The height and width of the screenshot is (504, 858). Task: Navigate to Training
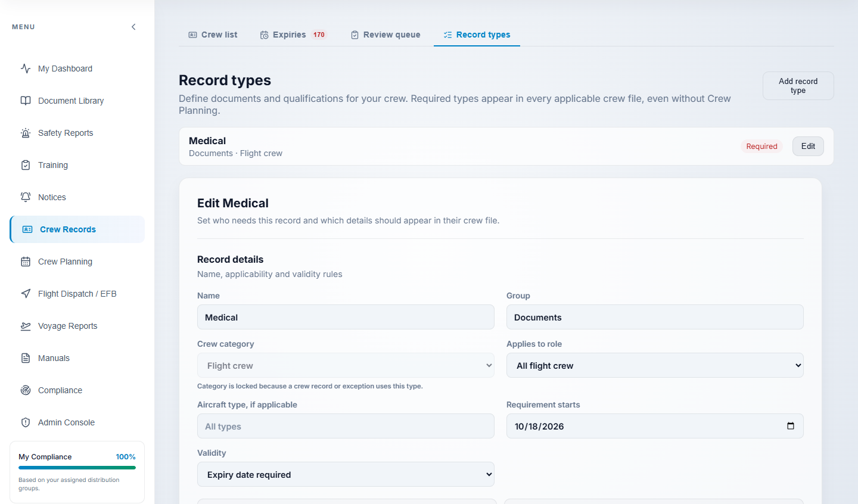(x=77, y=165)
